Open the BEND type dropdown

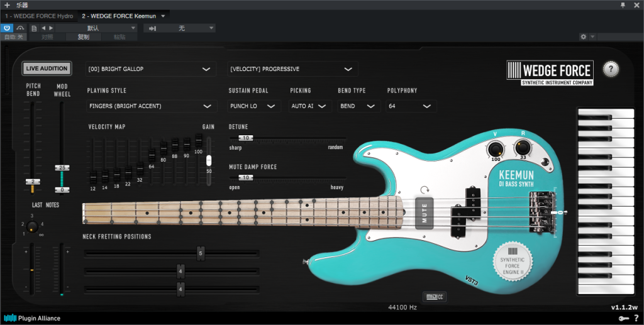point(358,106)
